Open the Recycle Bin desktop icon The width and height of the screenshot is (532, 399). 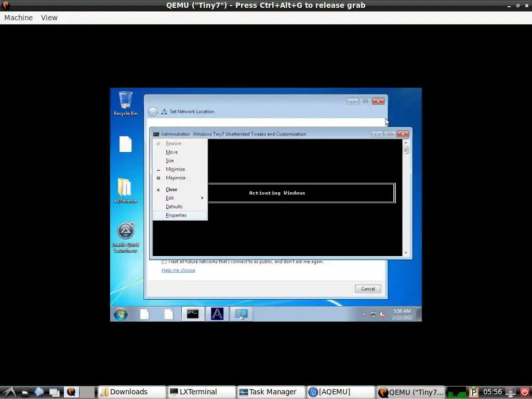click(126, 103)
